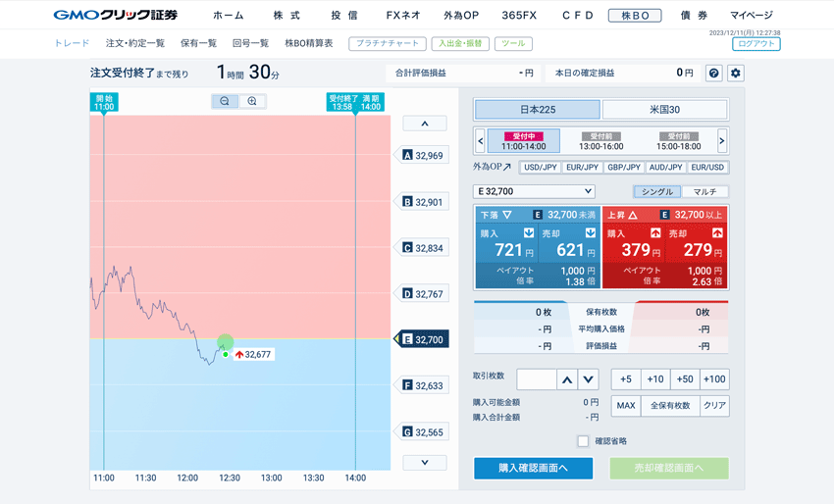Sell the 上昇 ticket at 279円
Image resolution: width=834 pixels, height=504 pixels.
tap(697, 243)
